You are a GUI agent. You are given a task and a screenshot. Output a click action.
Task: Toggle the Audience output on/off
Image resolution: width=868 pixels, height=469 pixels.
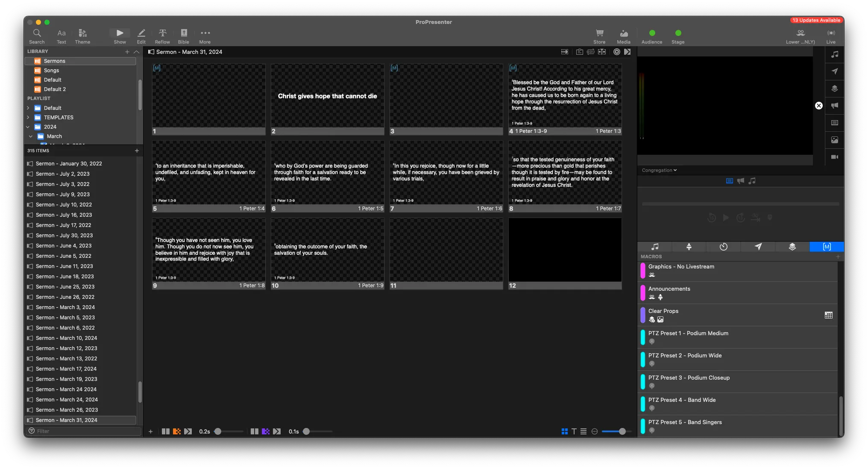652,33
